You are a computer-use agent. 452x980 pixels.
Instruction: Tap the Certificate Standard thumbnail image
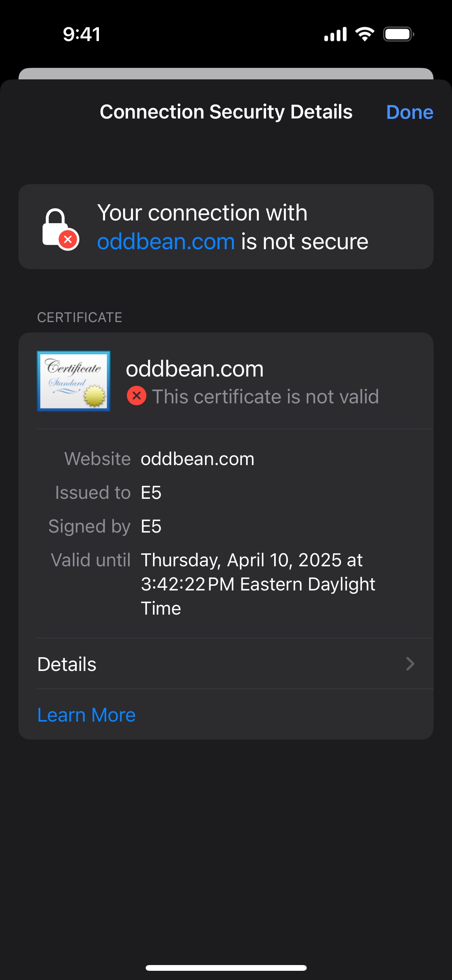coord(74,381)
